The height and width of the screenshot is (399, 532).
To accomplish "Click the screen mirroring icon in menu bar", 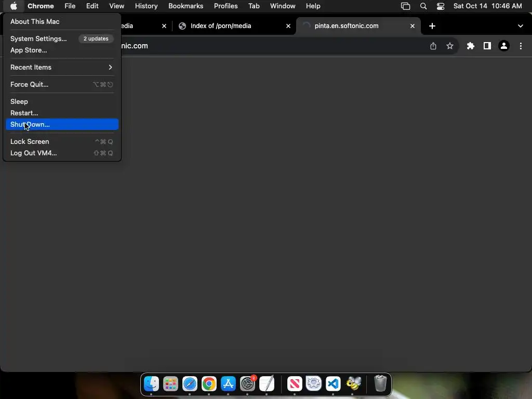I will tap(405, 6).
